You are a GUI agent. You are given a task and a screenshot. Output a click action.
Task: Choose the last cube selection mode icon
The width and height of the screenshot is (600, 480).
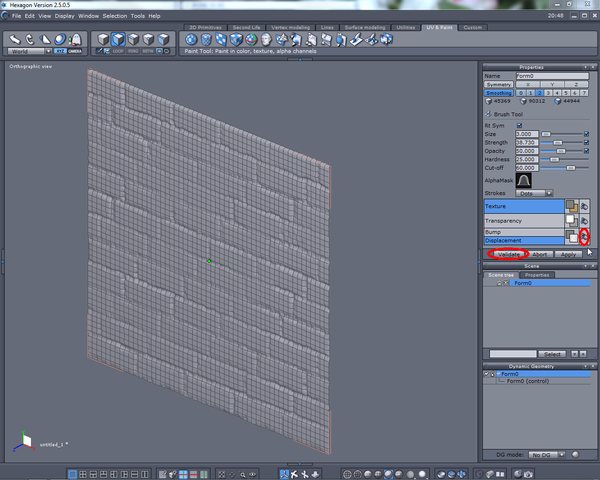163,39
